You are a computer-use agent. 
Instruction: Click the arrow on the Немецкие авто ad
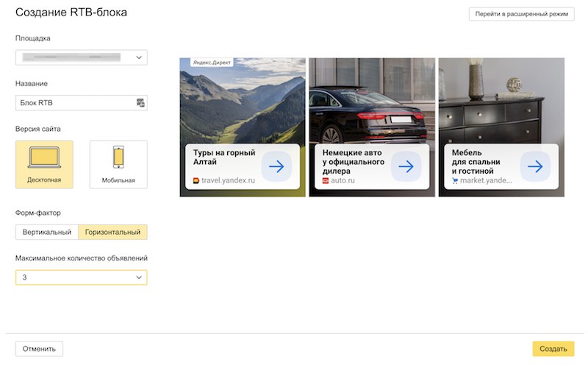click(x=406, y=166)
